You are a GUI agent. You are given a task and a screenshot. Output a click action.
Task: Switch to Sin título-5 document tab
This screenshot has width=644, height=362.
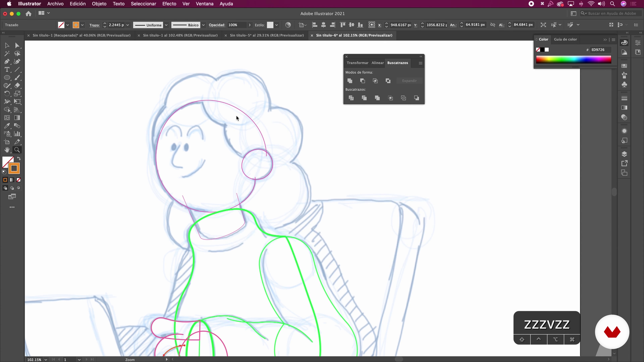click(267, 35)
